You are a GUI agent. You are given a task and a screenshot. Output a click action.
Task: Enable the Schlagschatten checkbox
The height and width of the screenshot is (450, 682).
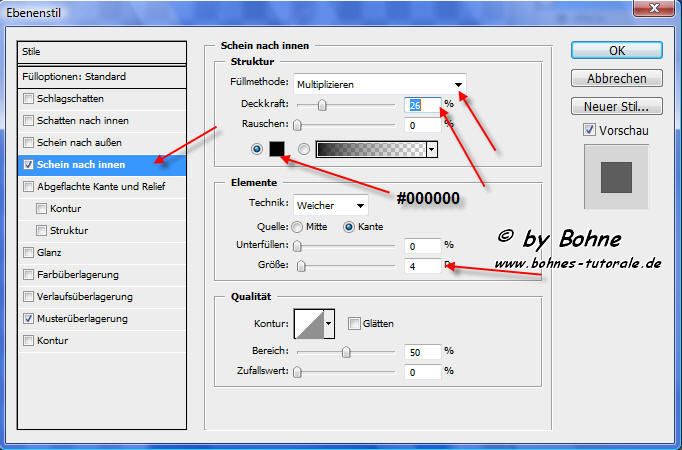pos(29,99)
